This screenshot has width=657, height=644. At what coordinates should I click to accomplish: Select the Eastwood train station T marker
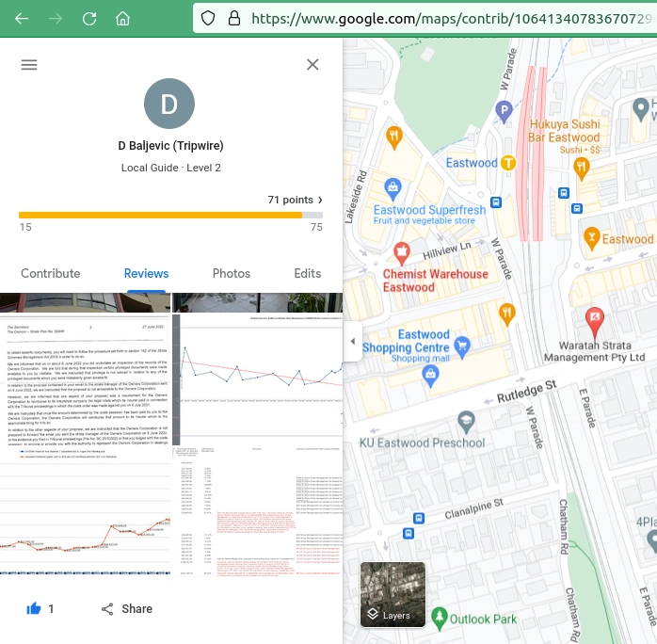tap(508, 163)
